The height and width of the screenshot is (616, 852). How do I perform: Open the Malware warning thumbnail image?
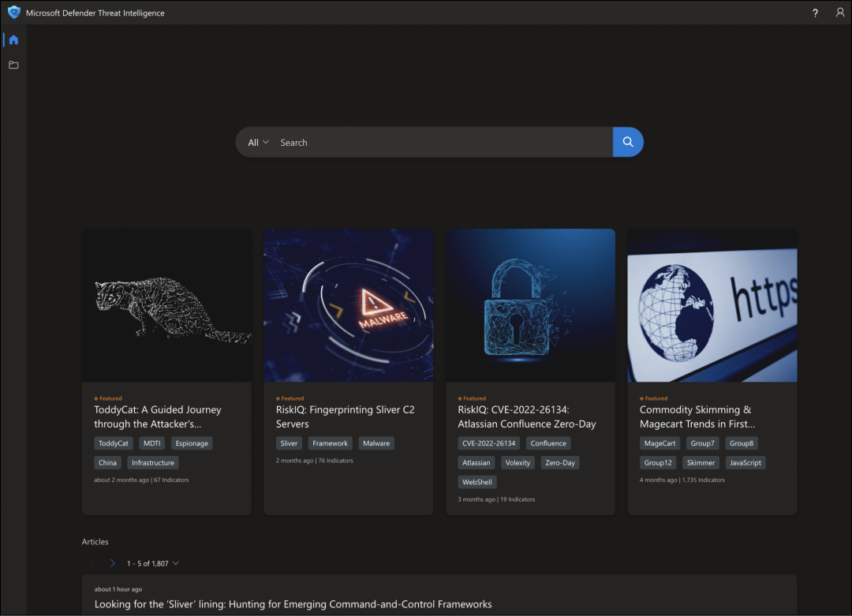coord(349,305)
